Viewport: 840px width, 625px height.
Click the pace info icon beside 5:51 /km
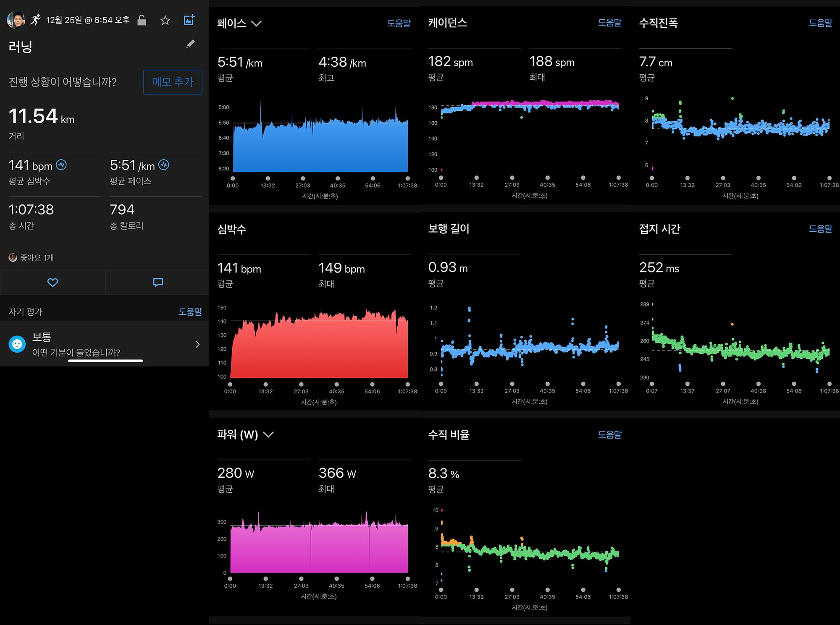pyautogui.click(x=164, y=165)
